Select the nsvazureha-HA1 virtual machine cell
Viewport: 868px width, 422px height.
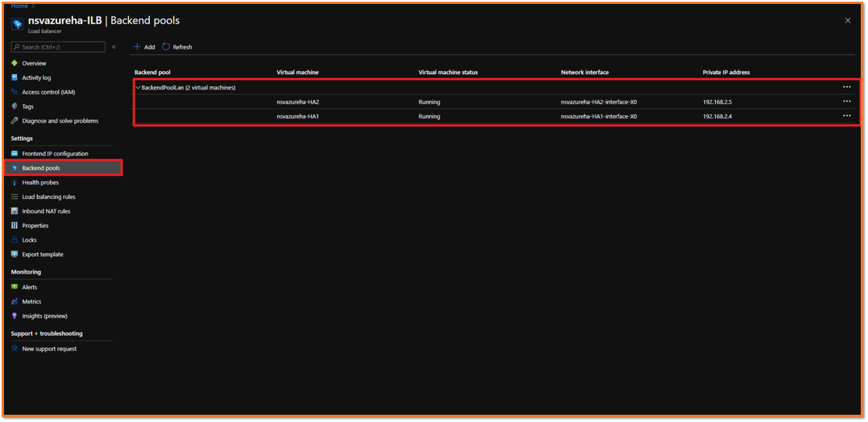tap(298, 116)
